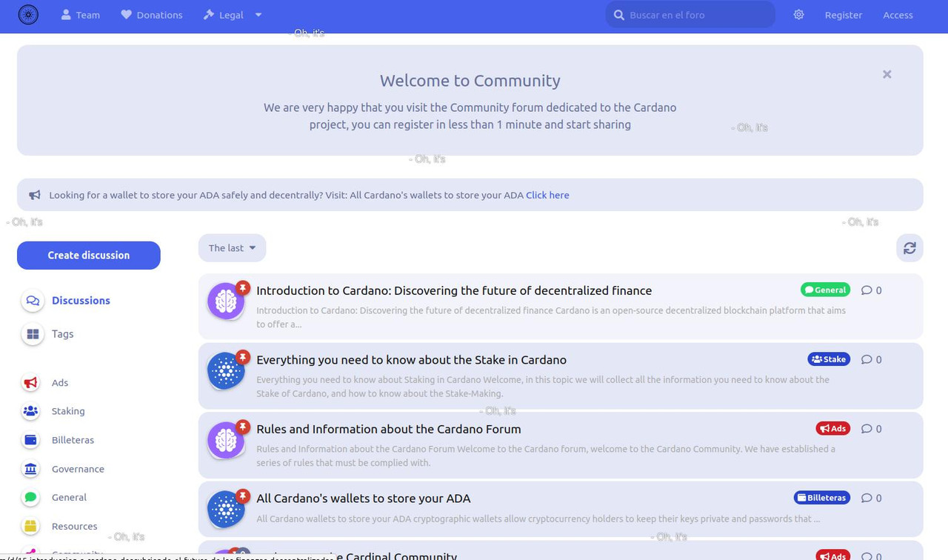
Task: Open the Billeteras tag in sidebar
Action: tap(73, 439)
